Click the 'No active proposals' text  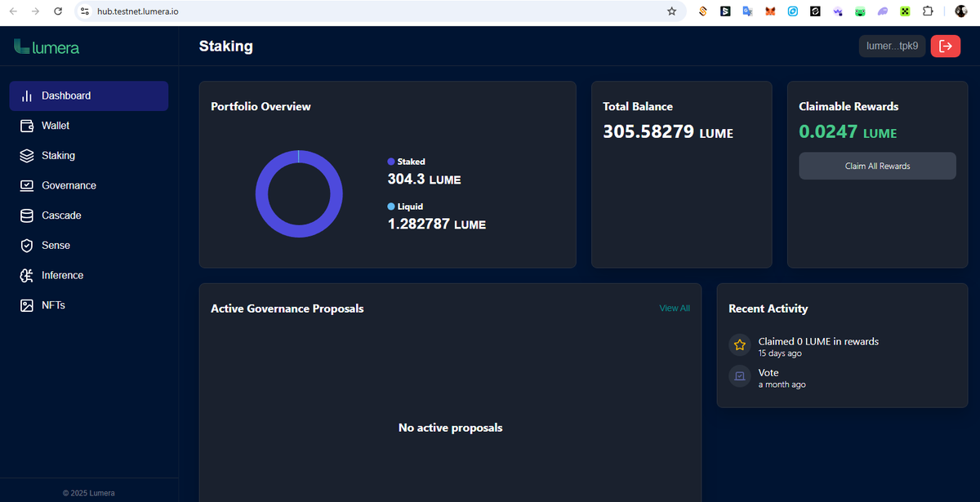coord(450,428)
